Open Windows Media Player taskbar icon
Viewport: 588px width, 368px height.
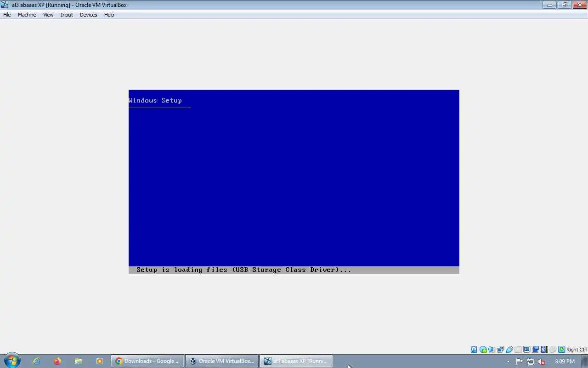pyautogui.click(x=99, y=361)
